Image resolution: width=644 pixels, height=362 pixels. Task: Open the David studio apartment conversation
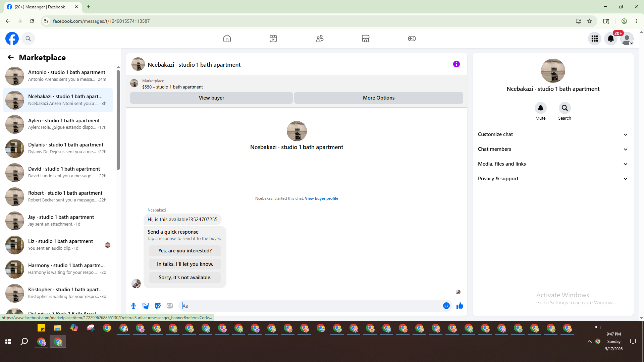click(x=58, y=173)
